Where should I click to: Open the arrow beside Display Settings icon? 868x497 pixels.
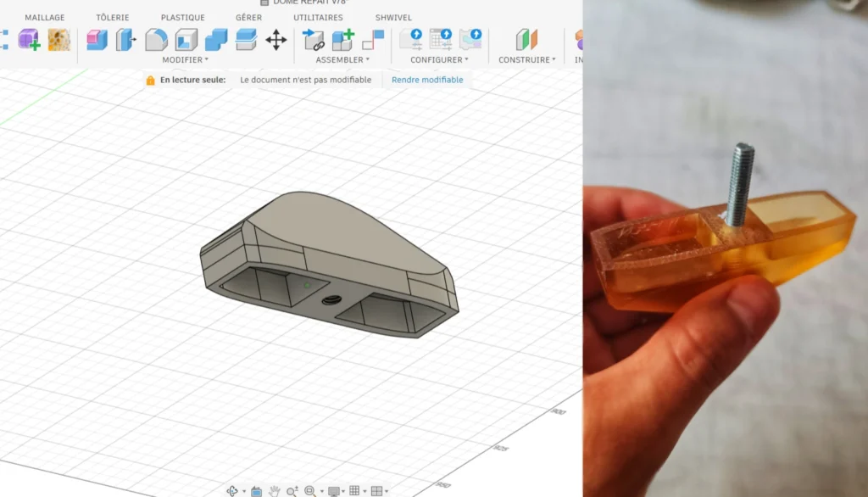(x=343, y=491)
